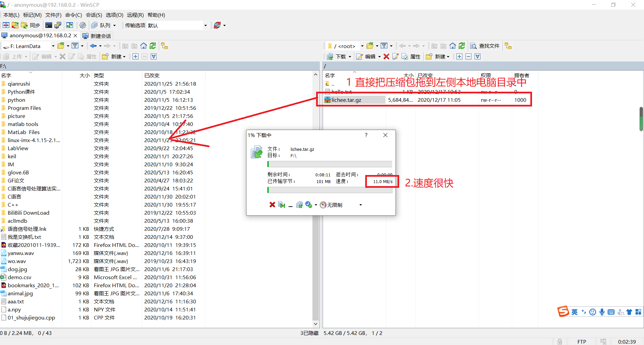644x345 pixels.
Task: Go to local home directory
Action: pos(144,46)
